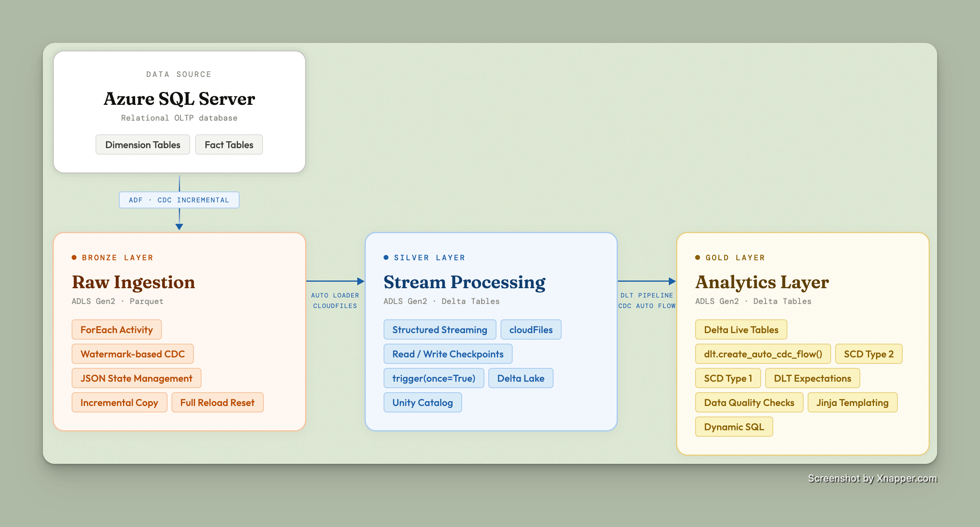
Task: Select the Delta Lake badge
Action: point(521,378)
